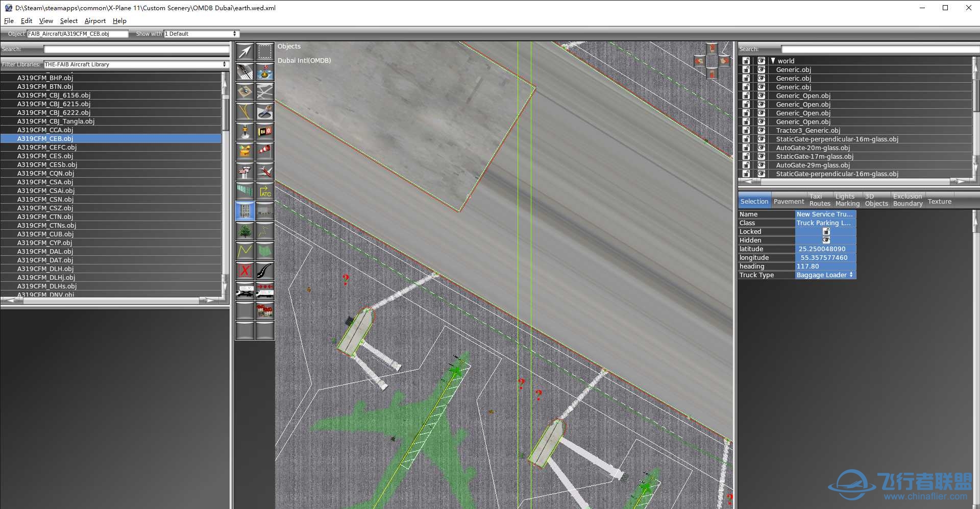Toggle lock icon for world row
This screenshot has height=509, width=980.
coord(746,61)
